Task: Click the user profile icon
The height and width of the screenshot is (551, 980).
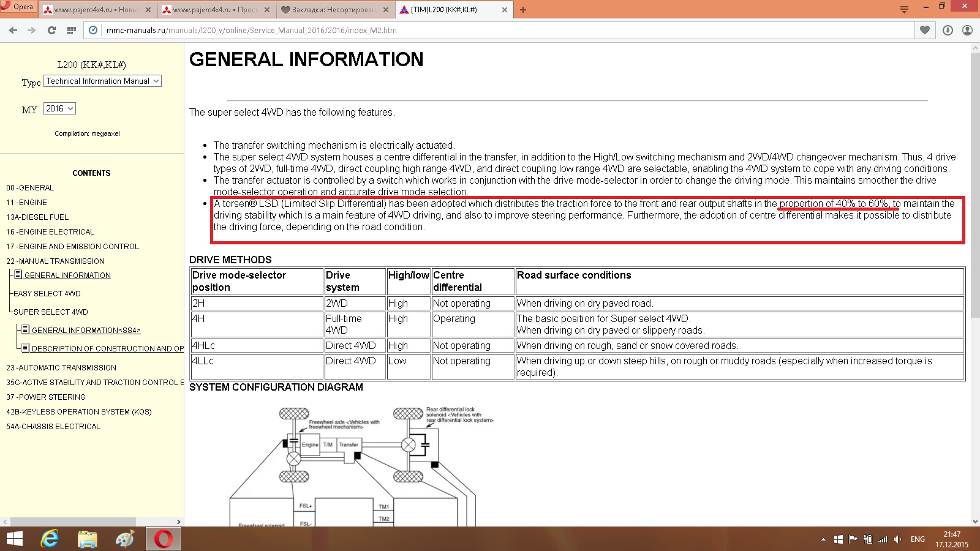Action: pyautogui.click(x=967, y=30)
